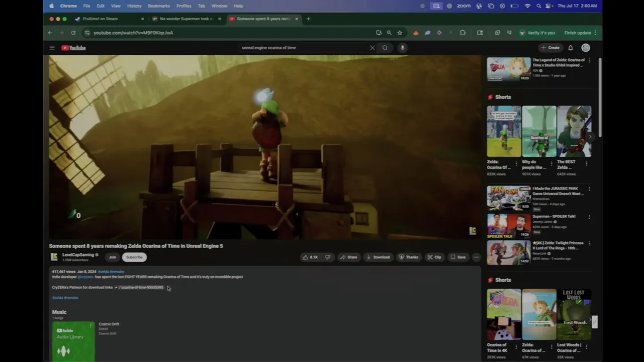Switch to the Fruitmo! on Steam tab
This screenshot has height=362, width=644.
point(100,19)
